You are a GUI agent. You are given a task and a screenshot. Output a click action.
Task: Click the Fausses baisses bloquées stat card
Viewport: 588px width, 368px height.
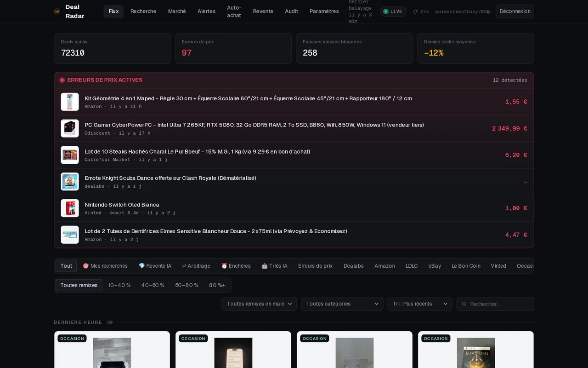(355, 48)
